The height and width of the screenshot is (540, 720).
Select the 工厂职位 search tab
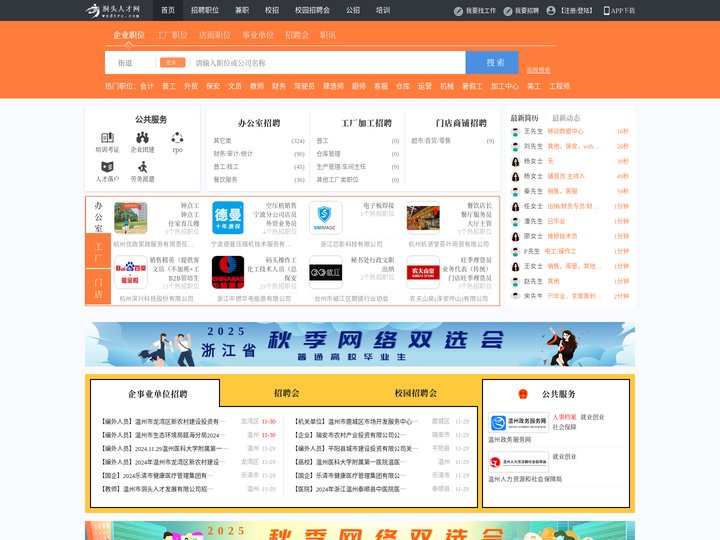click(172, 35)
